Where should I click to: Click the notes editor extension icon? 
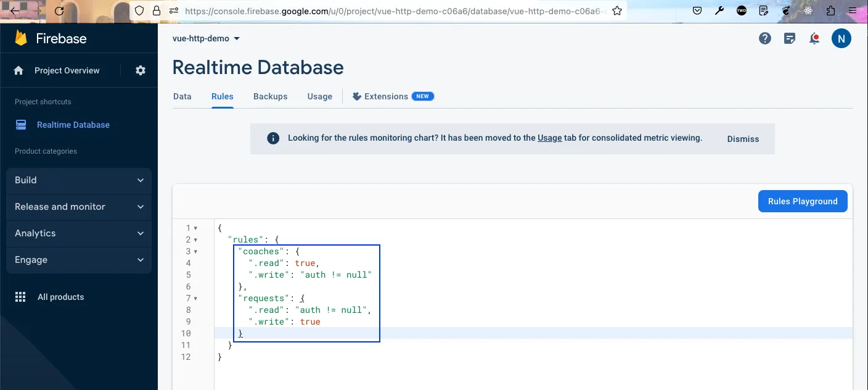coord(764,11)
